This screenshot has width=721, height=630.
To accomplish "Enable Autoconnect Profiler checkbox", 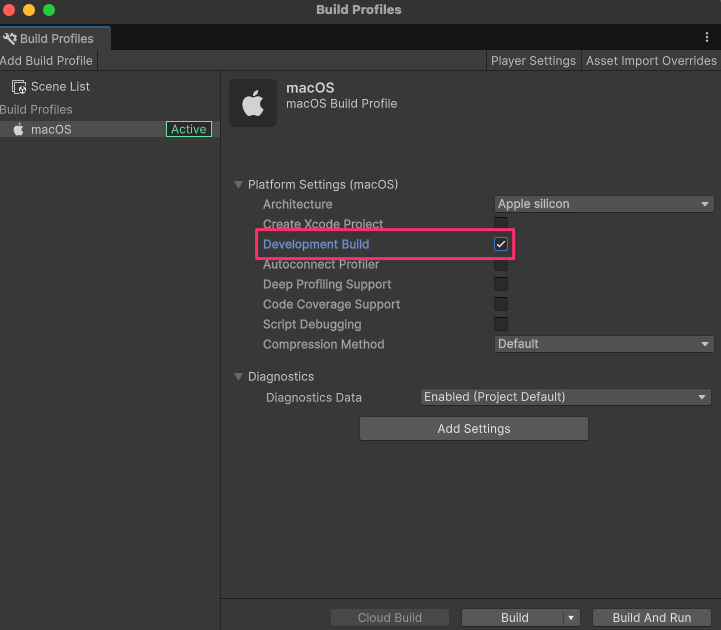I will coord(501,265).
